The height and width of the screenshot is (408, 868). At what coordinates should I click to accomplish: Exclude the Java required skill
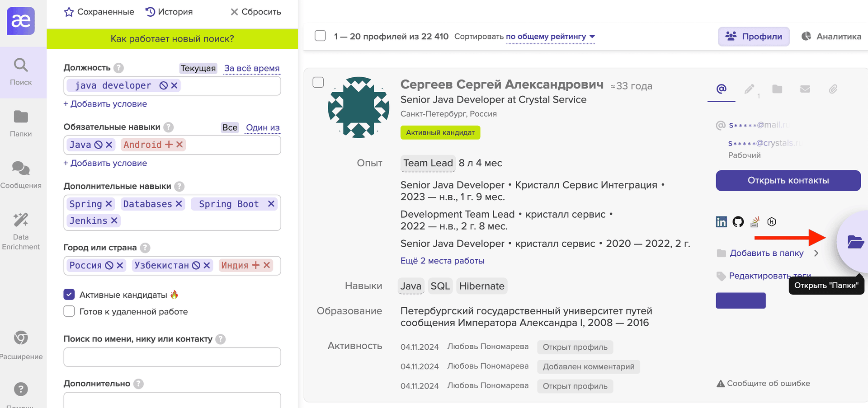pos(98,145)
